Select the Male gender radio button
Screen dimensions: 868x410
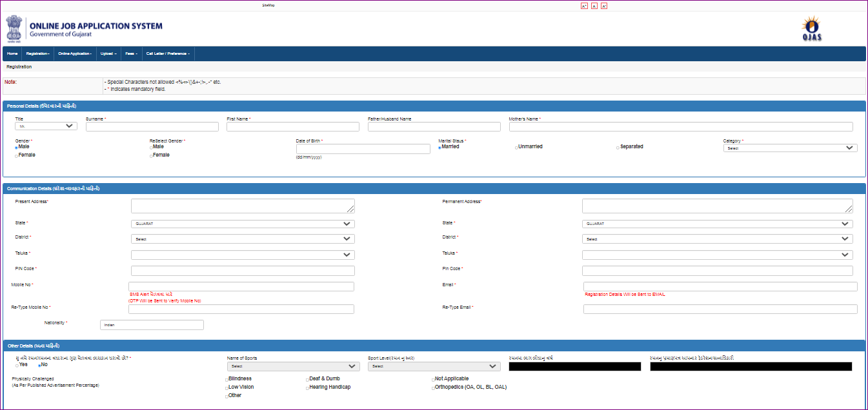coord(16,148)
